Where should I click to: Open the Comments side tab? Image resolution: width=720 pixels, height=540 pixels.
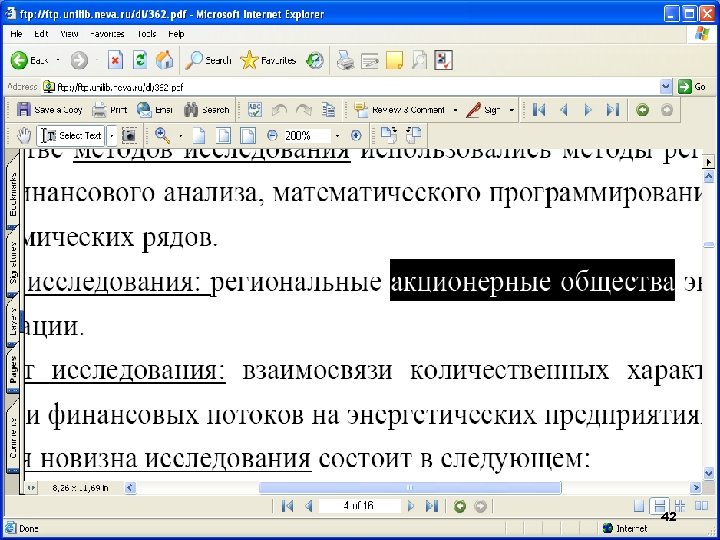point(12,436)
